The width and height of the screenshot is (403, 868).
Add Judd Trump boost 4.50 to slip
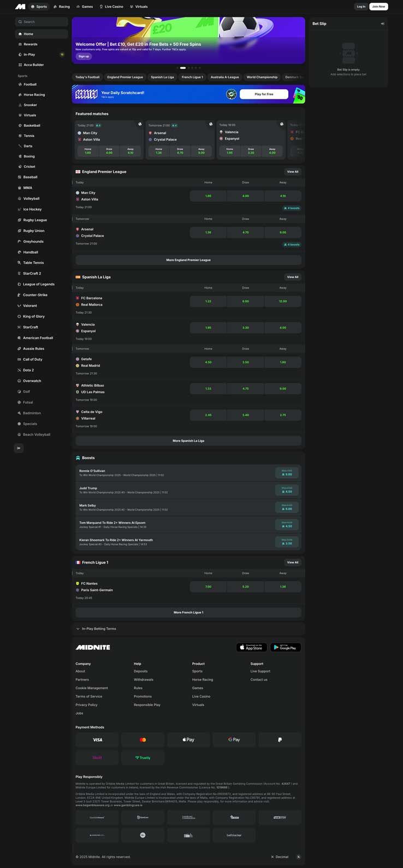pos(287,490)
